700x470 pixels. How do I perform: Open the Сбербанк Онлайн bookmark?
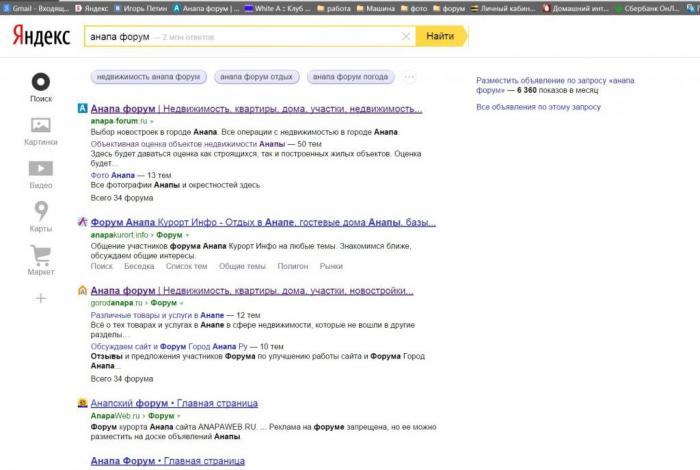pos(647,8)
